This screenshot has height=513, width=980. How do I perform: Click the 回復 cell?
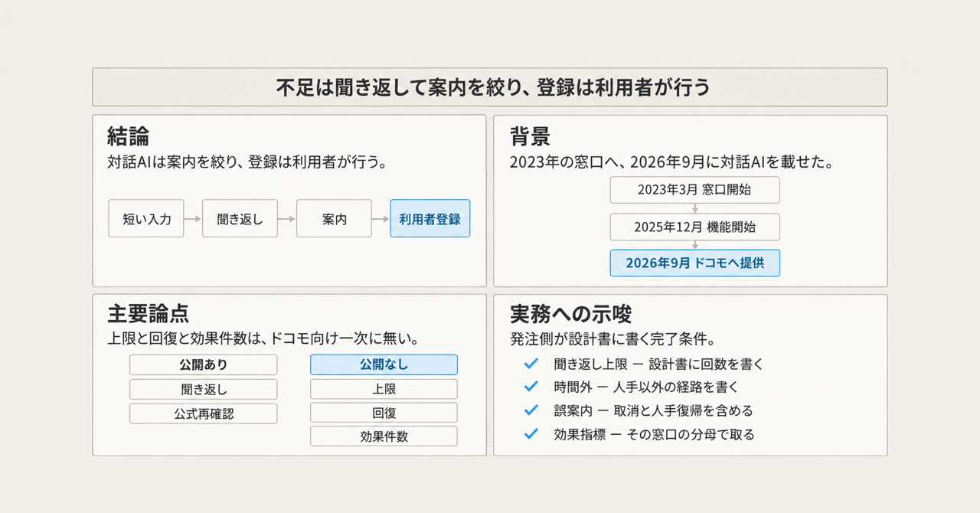(384, 413)
